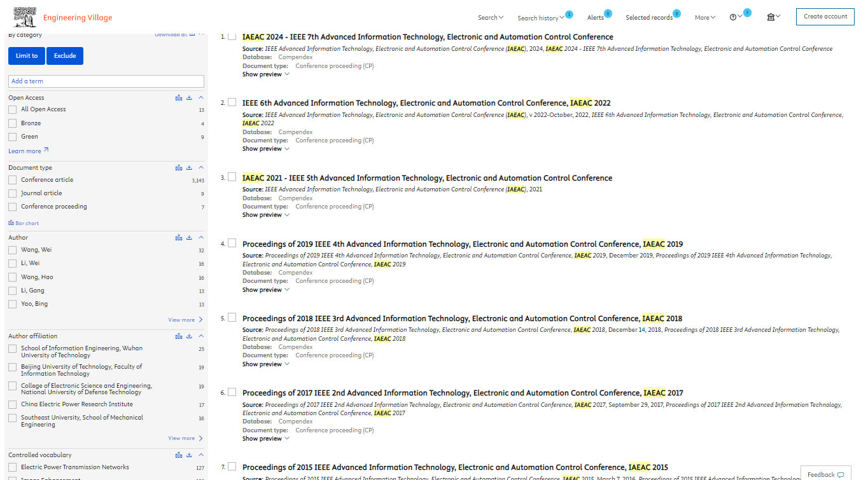The width and height of the screenshot is (868, 480).
Task: Expand Show preview for IAEAC 2021 record
Action: point(265,215)
